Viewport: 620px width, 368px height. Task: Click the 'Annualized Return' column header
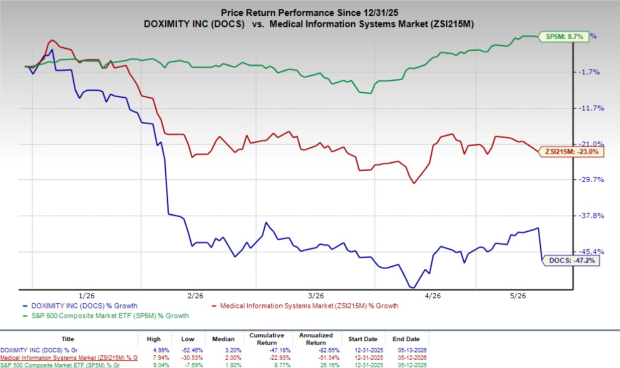point(316,339)
